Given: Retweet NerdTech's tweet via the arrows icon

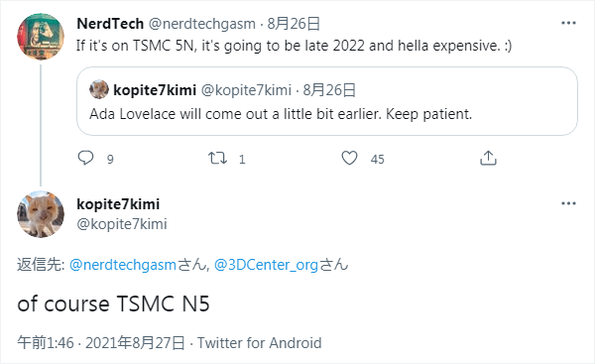Looking at the screenshot, I should [x=217, y=158].
